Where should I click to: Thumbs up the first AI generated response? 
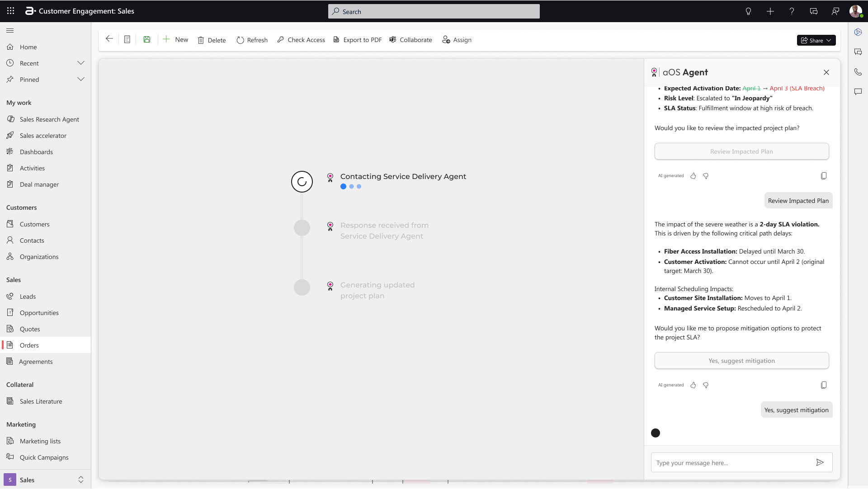click(x=693, y=176)
